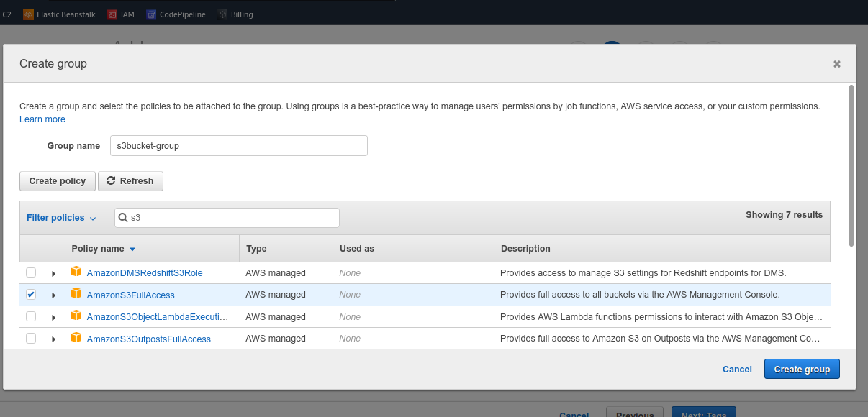Screen dimensions: 868x417
Task: Expand the AmazonDMSRedshiftS3Role policy details
Action: click(54, 274)
